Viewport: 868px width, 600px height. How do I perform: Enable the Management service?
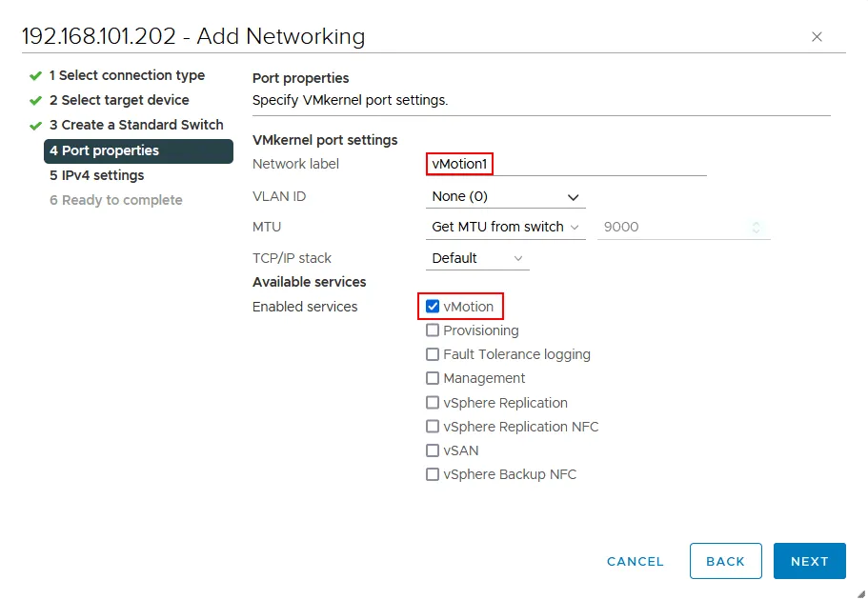click(434, 378)
